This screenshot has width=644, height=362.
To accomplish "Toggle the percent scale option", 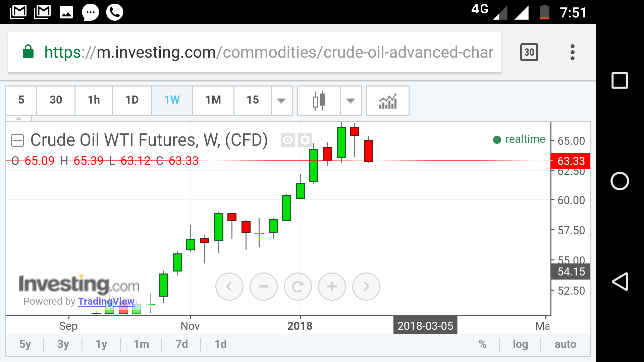I will coord(483,344).
